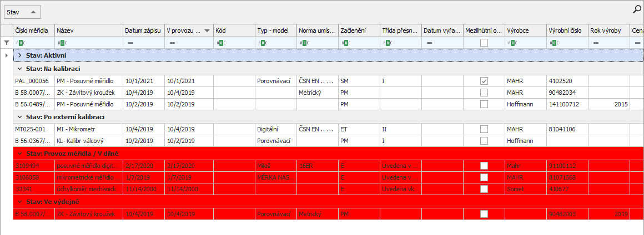Screen dimensions: 644x235
Task: Open filter operator icon under Název
Action: click(x=62, y=43)
